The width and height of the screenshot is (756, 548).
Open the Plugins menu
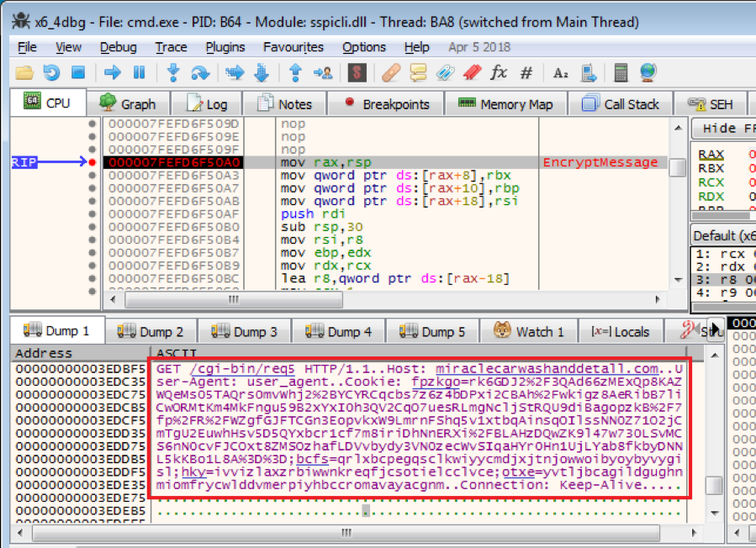pyautogui.click(x=225, y=47)
